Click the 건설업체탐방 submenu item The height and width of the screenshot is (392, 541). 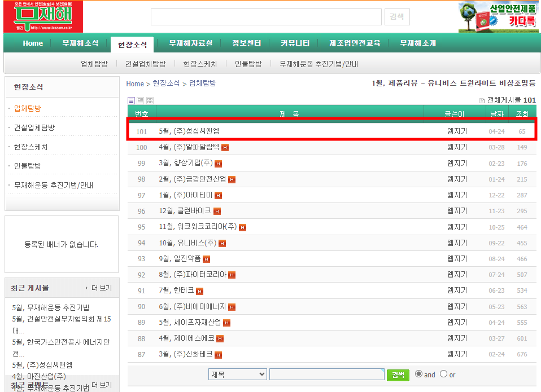(x=146, y=64)
